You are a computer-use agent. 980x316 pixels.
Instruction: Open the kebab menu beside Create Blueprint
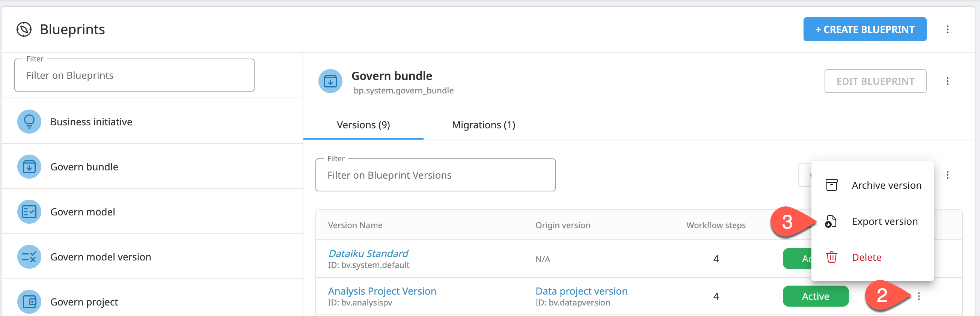tap(947, 29)
